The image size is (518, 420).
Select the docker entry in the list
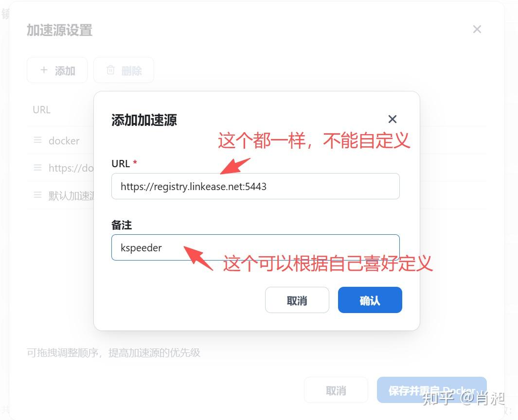(64, 141)
